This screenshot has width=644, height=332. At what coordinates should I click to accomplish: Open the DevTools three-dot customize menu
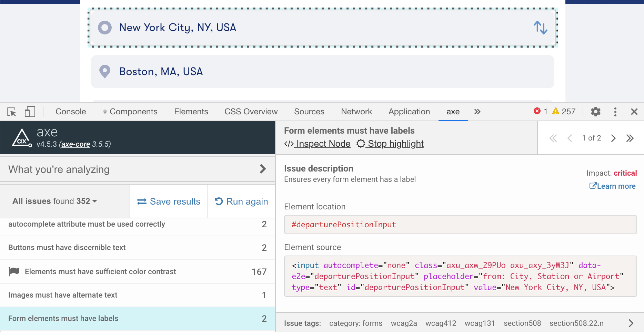coord(615,112)
